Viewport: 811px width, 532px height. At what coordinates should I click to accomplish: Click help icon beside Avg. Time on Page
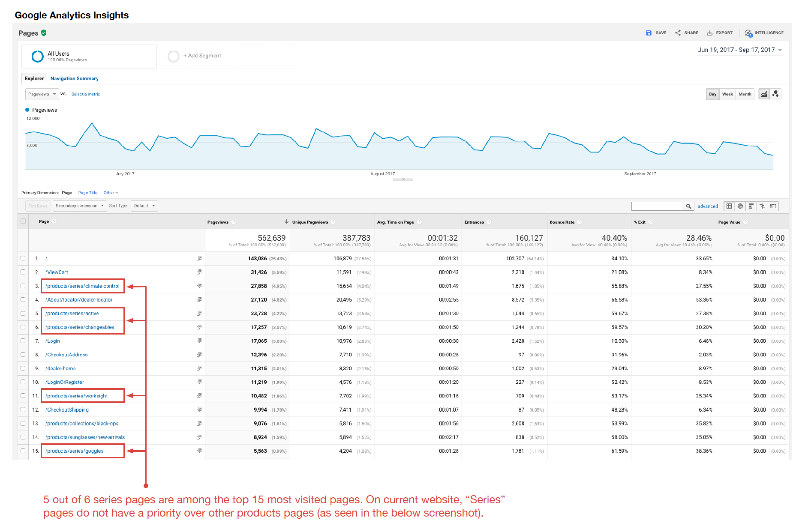pos(419,222)
